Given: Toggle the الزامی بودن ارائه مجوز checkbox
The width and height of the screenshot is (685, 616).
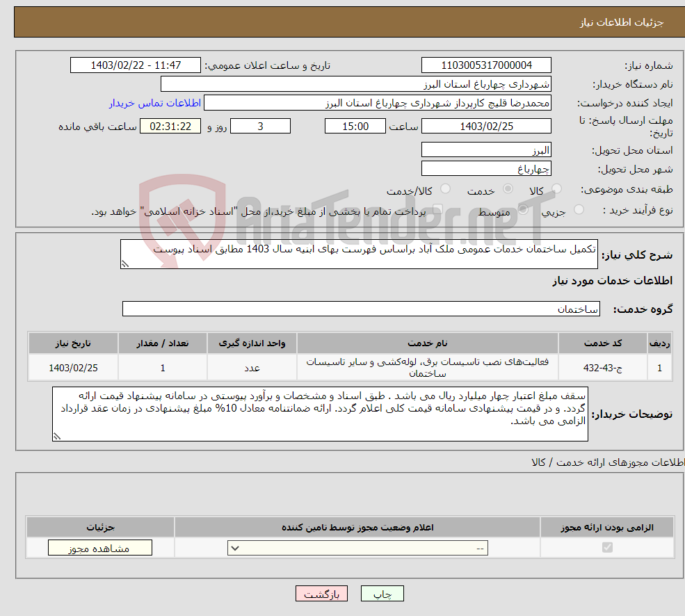Looking at the screenshot, I should point(607,547).
